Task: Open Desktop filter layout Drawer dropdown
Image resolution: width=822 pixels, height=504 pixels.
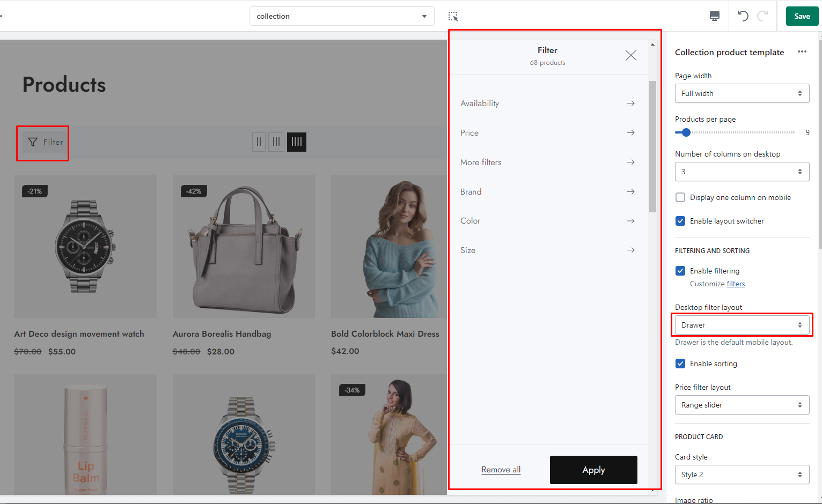Action: (742, 325)
